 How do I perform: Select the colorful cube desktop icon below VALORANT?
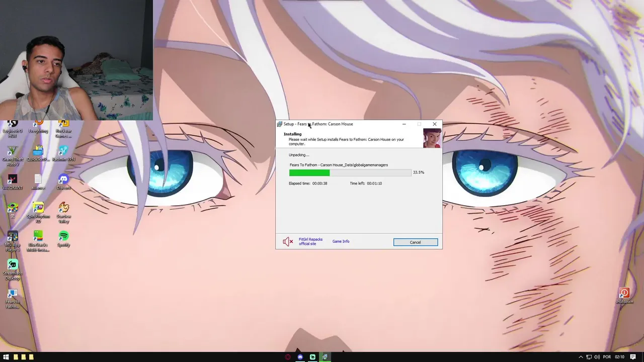(13, 210)
